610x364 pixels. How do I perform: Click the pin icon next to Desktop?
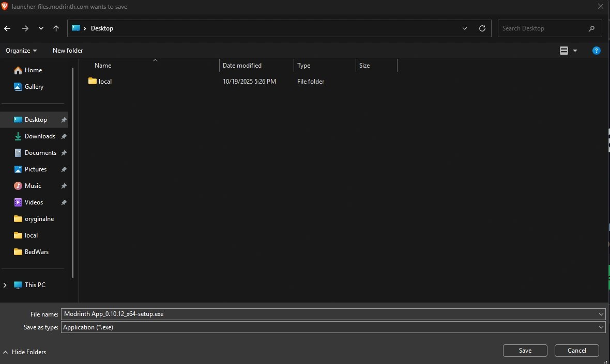tap(64, 120)
